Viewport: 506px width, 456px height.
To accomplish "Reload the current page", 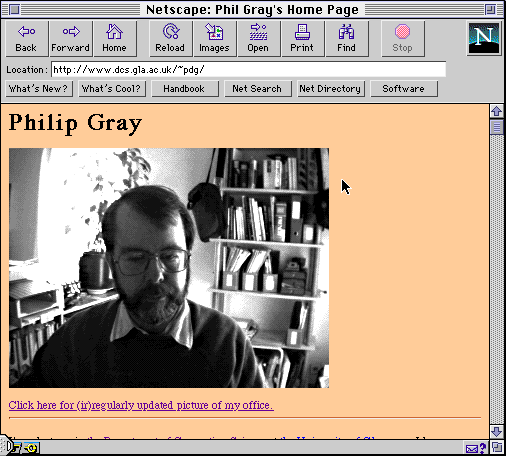I will 170,39.
